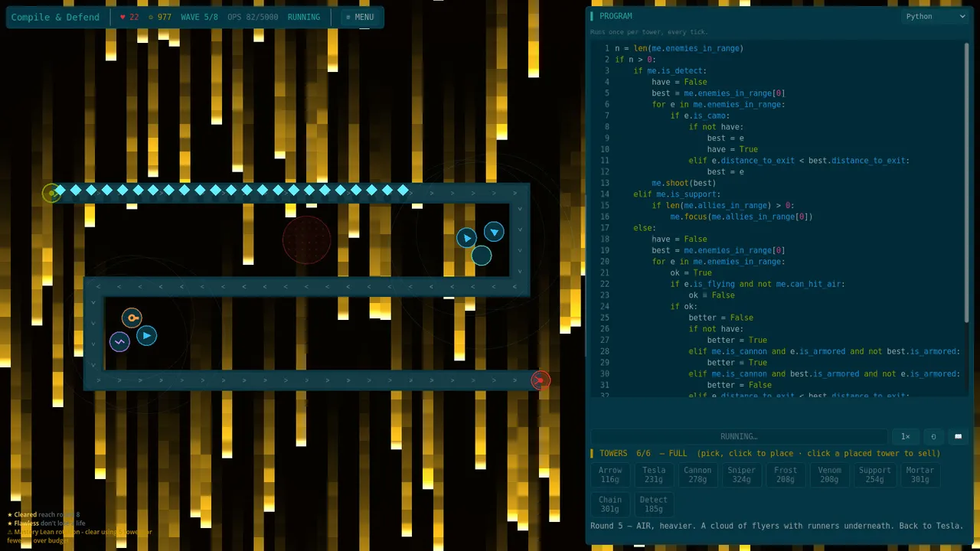This screenshot has width=980, height=551.
Task: Click line 13 'me.shoot(best)'
Action: (684, 183)
